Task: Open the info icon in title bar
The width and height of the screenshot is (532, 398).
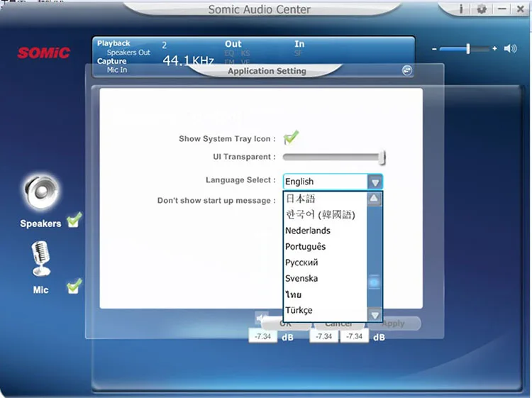Action: 461,9
